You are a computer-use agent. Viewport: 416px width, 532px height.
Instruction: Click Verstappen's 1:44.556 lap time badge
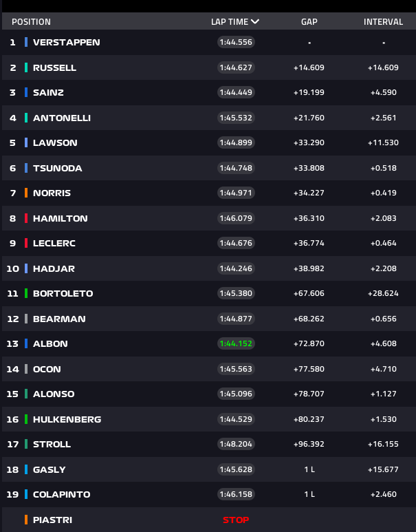click(236, 42)
